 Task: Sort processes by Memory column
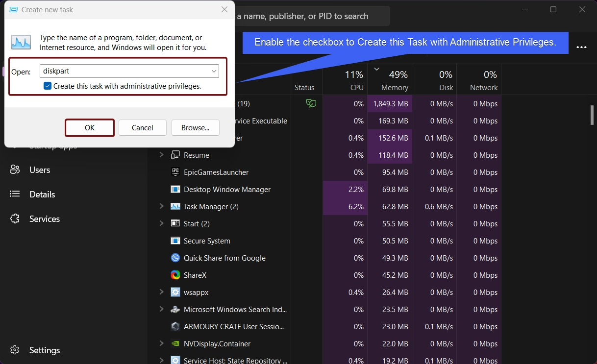tap(390, 80)
